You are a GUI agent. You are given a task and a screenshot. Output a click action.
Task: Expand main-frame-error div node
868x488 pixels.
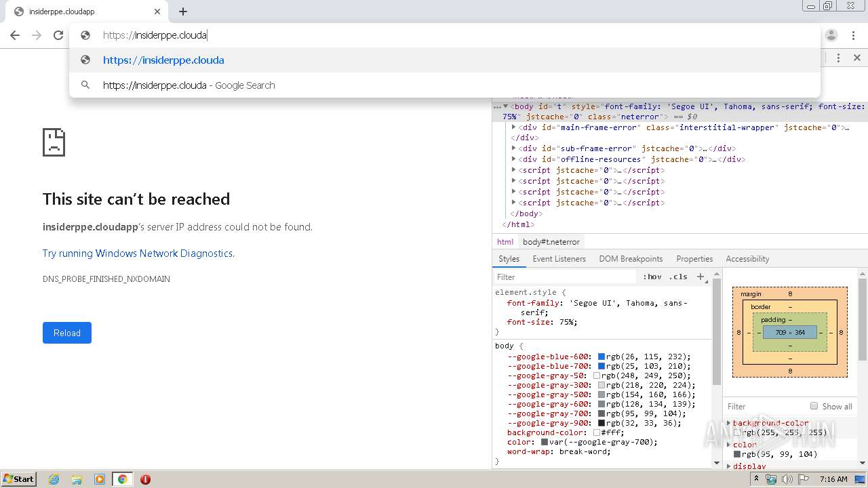[514, 127]
